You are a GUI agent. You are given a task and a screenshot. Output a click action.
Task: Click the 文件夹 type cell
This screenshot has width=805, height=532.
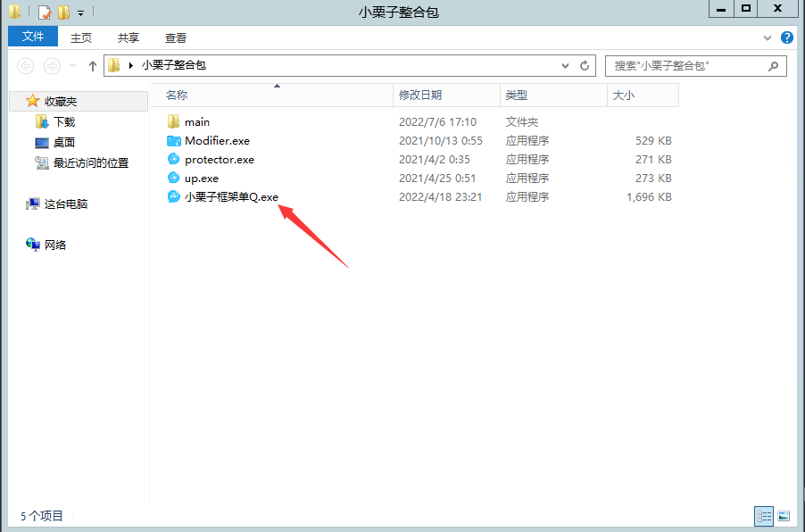pyautogui.click(x=521, y=121)
